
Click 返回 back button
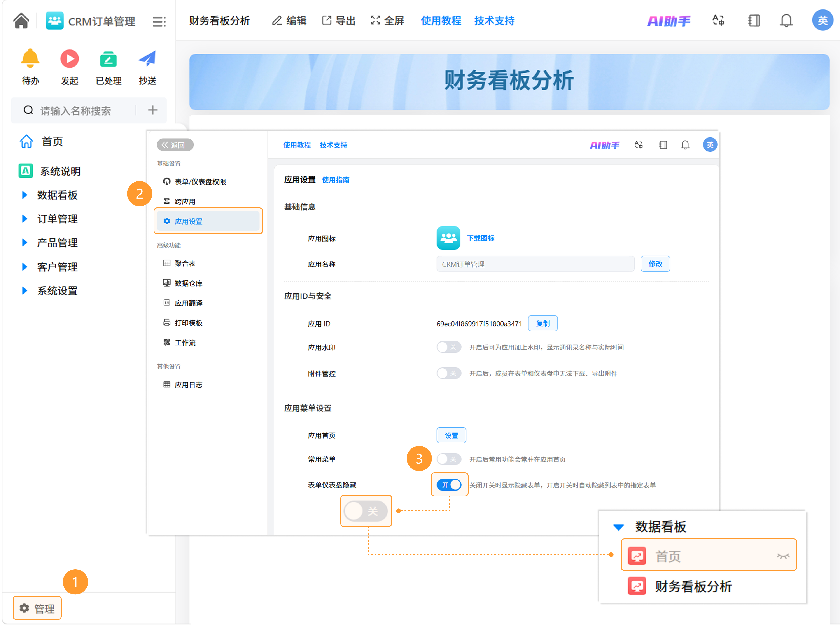[x=175, y=145]
